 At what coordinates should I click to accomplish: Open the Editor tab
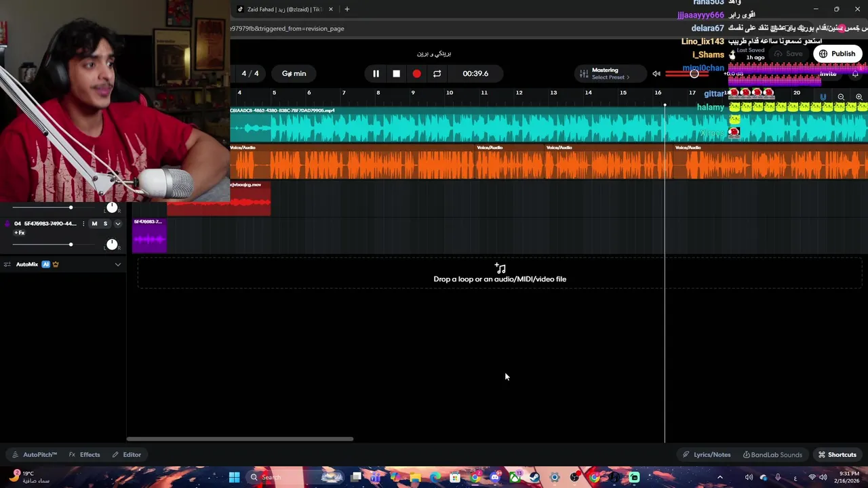click(127, 455)
